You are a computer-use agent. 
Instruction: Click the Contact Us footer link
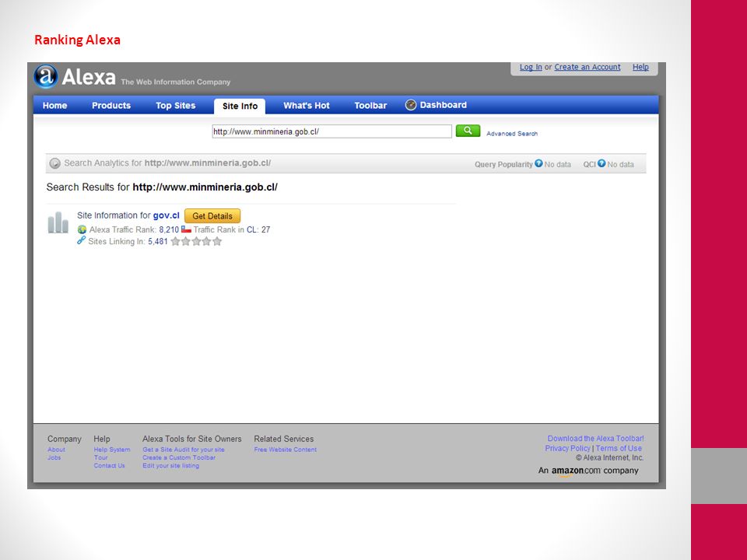coord(109,466)
